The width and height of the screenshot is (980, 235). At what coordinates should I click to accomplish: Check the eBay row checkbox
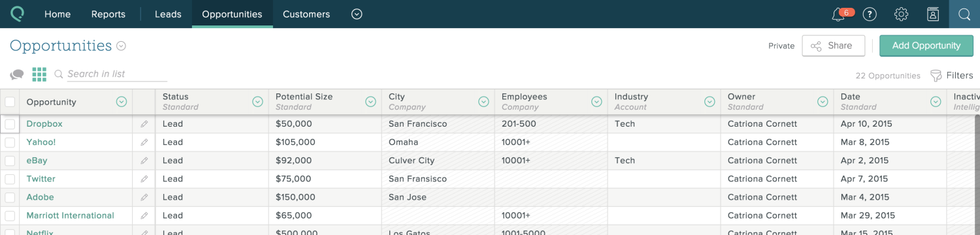10,161
